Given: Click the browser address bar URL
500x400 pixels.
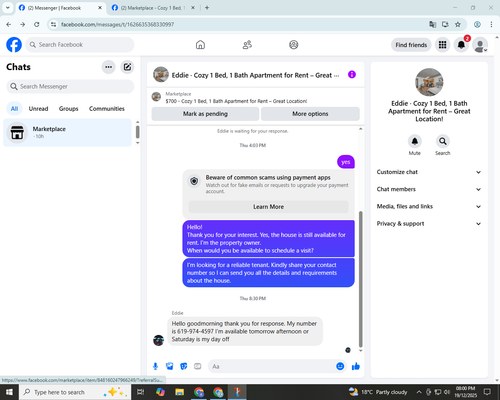Looking at the screenshot, I should (117, 24).
